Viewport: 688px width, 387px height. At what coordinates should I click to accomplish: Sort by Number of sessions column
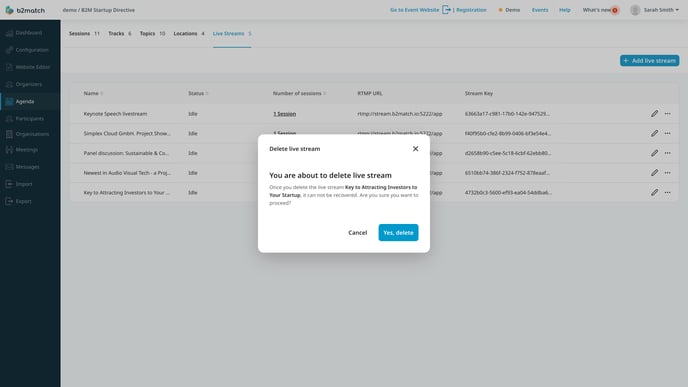pos(299,93)
